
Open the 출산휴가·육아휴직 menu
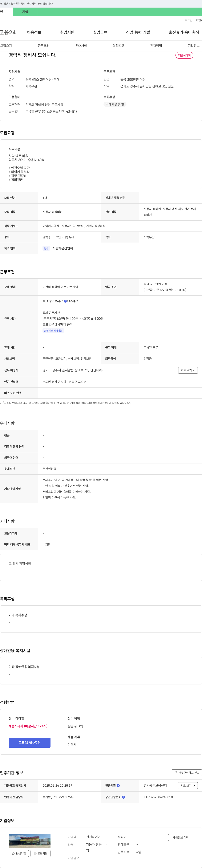pyautogui.click(x=184, y=32)
